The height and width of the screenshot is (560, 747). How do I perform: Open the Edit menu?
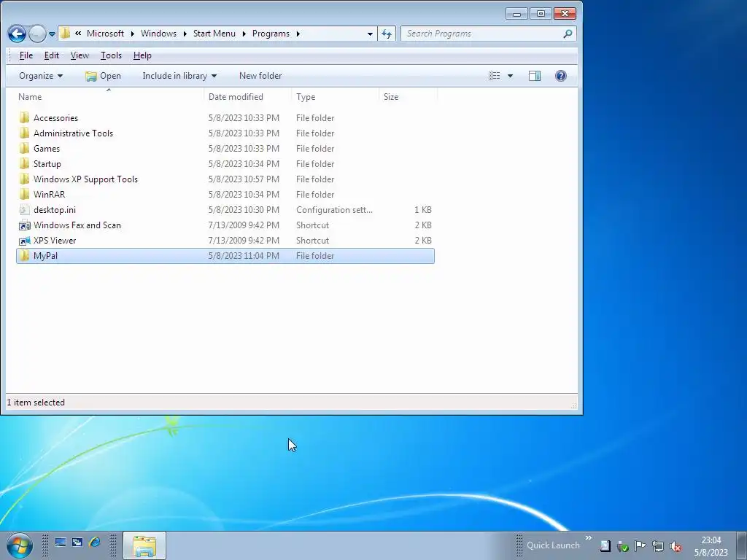(x=52, y=55)
